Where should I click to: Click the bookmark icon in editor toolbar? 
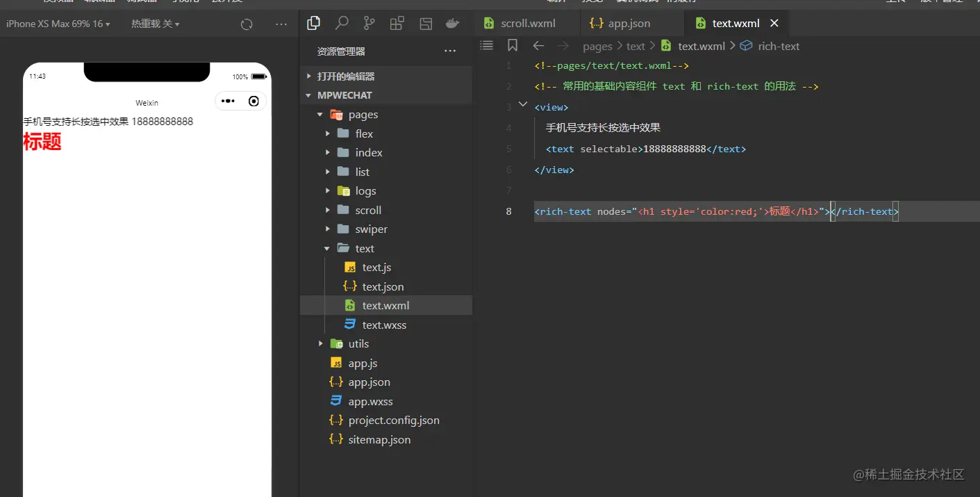pos(513,45)
